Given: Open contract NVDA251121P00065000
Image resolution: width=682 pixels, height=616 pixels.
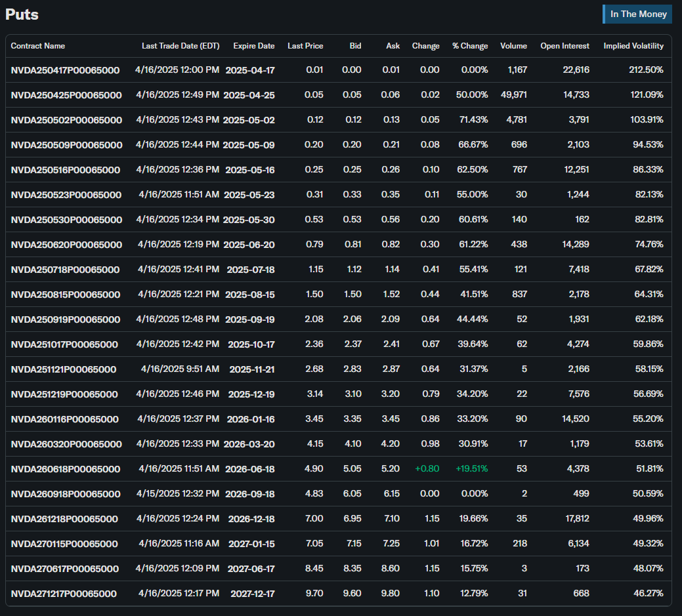Looking at the screenshot, I should tap(64, 369).
